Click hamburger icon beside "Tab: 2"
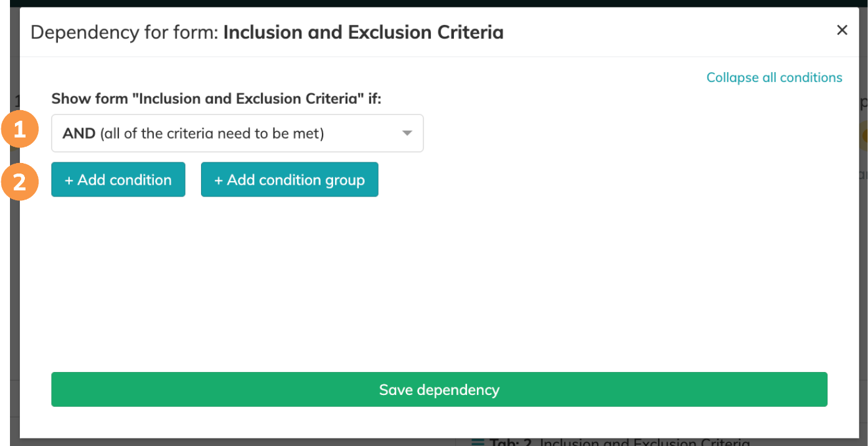868x446 pixels. click(478, 442)
